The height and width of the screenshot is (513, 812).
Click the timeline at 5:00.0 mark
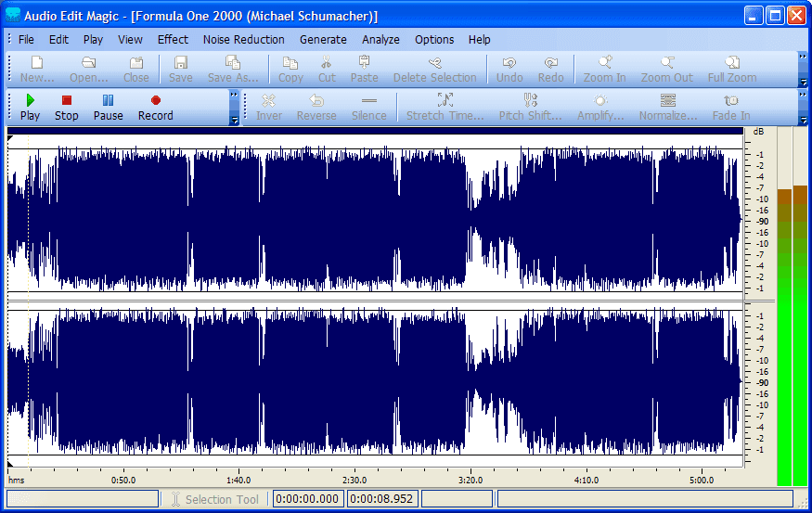(702, 480)
